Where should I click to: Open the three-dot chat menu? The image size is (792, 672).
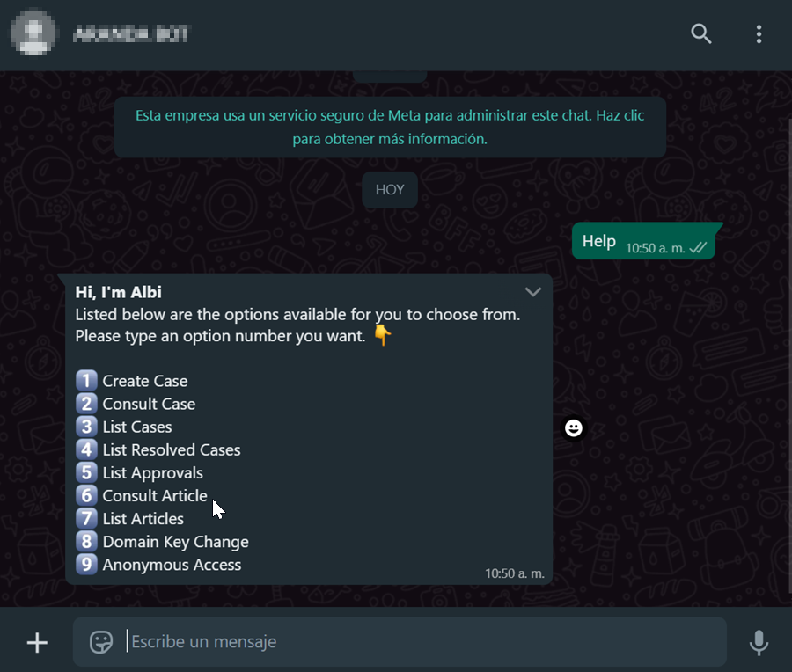(759, 33)
